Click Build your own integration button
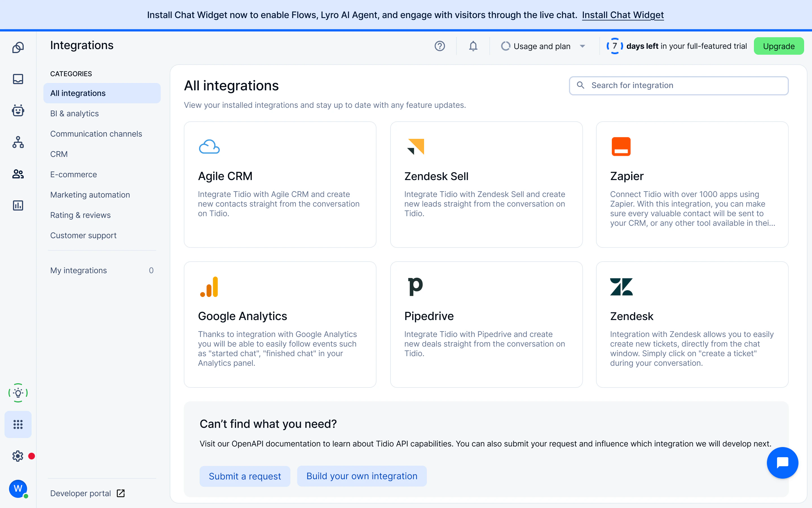Image resolution: width=812 pixels, height=508 pixels. tap(362, 476)
